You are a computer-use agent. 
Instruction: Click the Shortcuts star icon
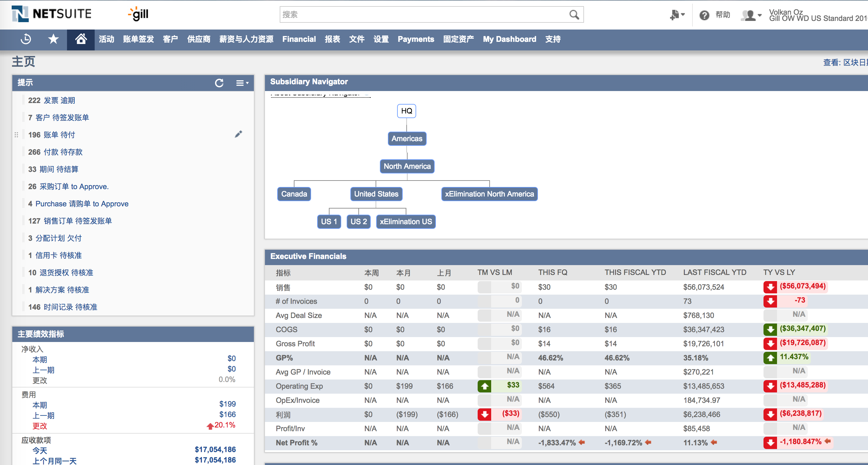pos(53,39)
